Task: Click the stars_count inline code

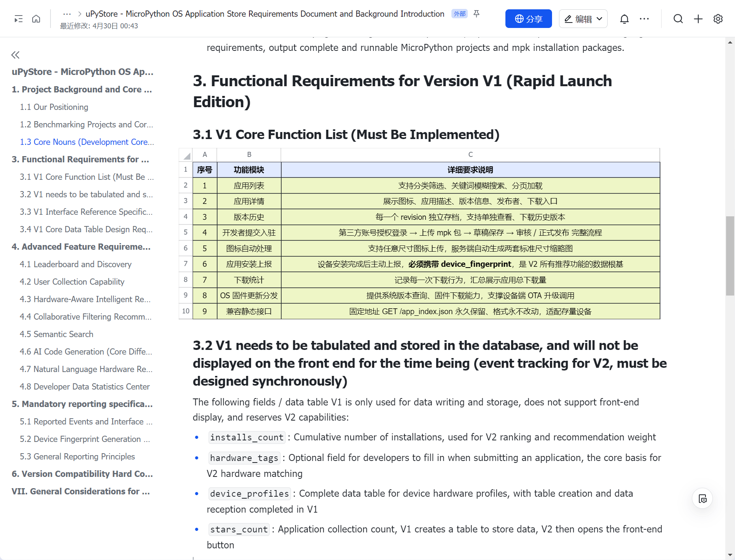Action: click(239, 529)
